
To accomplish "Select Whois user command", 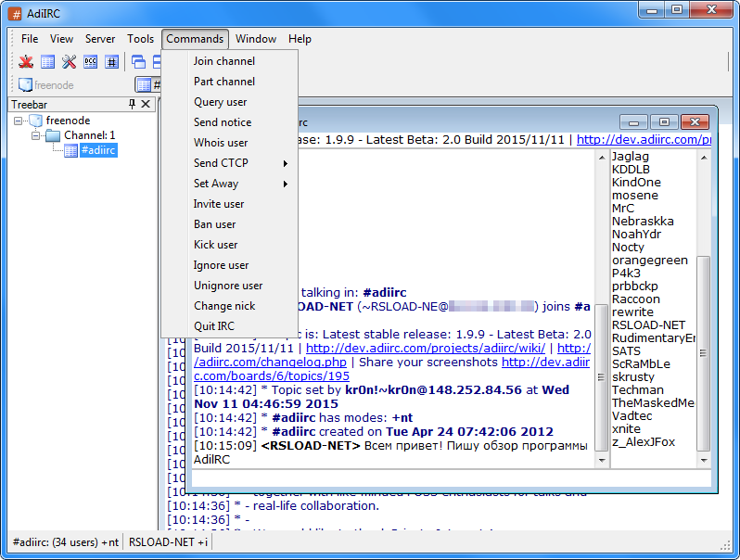I will 230,143.
